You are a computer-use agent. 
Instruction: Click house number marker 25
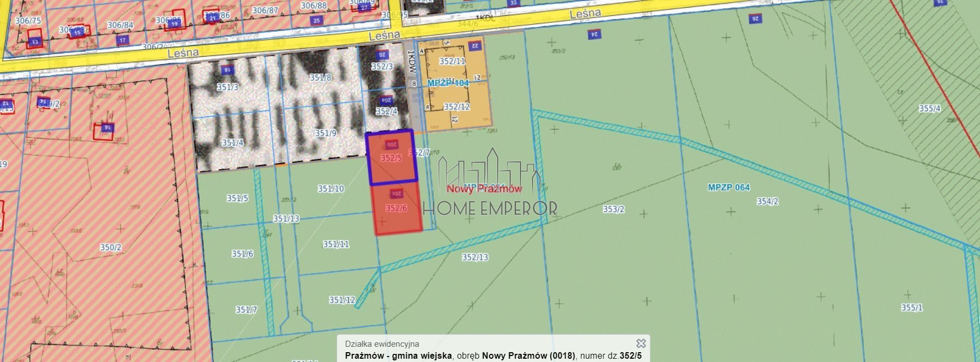click(x=316, y=21)
